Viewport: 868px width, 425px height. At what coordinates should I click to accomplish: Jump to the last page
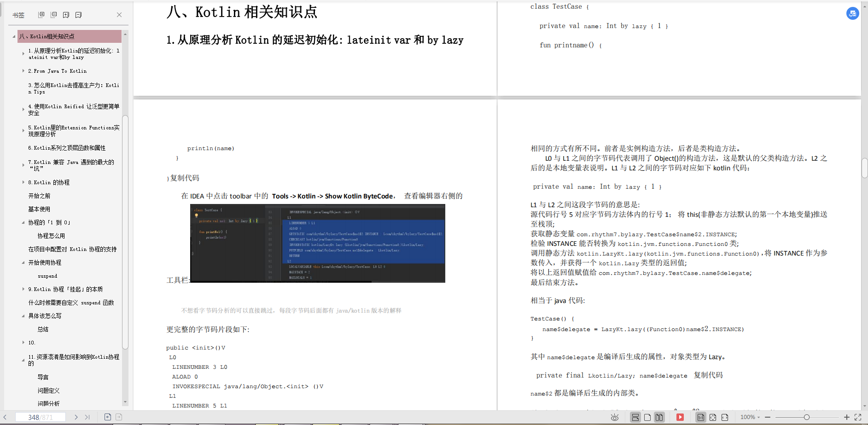point(87,417)
